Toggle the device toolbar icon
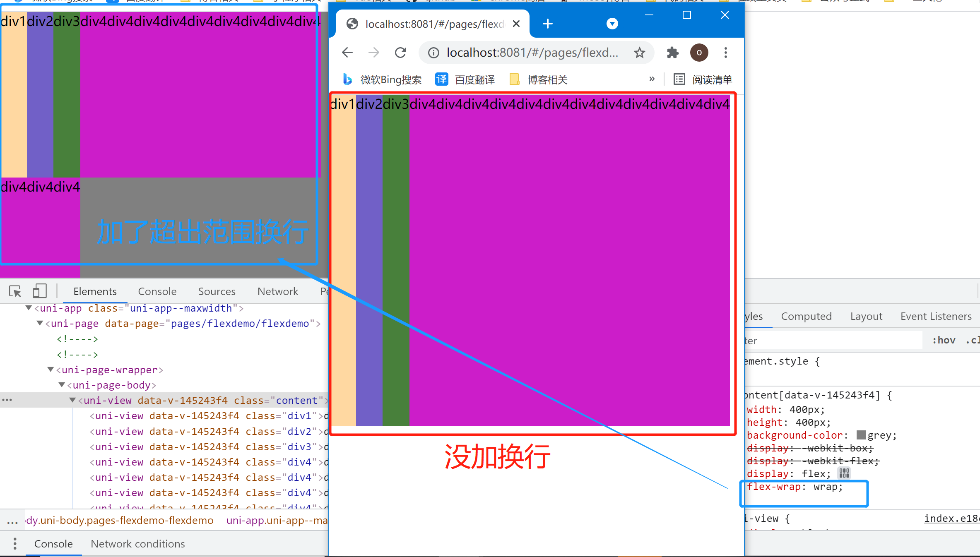The height and width of the screenshot is (557, 980). pos(39,291)
